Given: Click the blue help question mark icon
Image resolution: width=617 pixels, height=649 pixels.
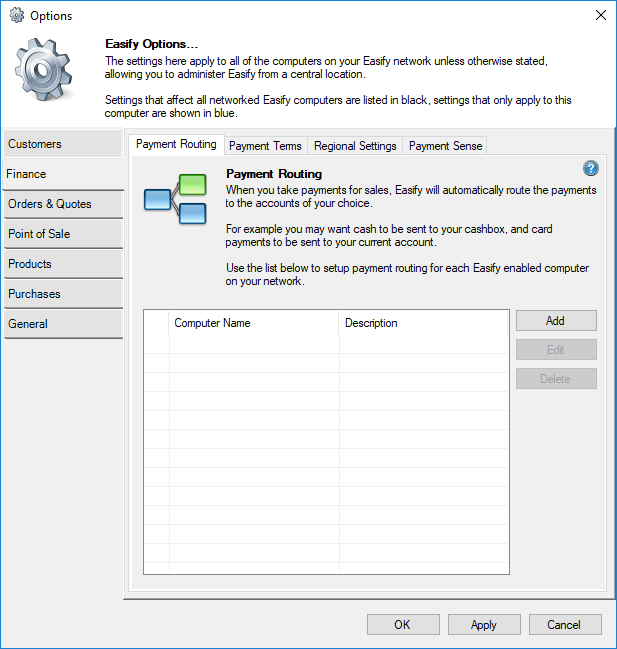Looking at the screenshot, I should [x=590, y=169].
